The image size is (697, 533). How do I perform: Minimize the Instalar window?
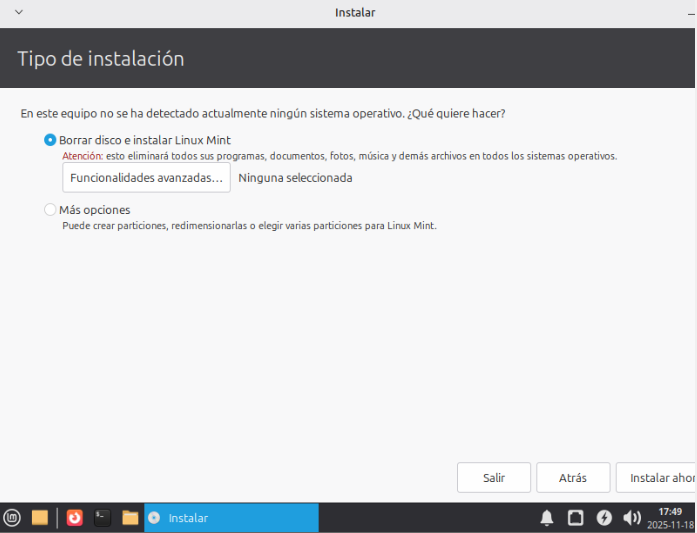tap(692, 13)
